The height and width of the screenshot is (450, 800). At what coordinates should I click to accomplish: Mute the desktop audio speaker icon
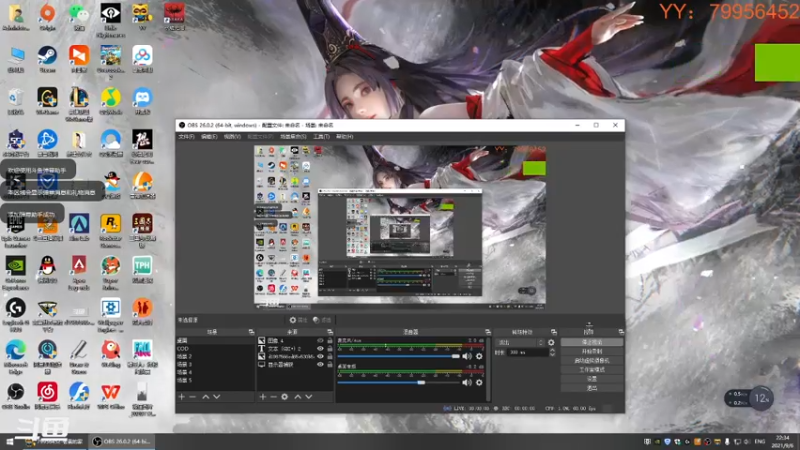click(466, 382)
